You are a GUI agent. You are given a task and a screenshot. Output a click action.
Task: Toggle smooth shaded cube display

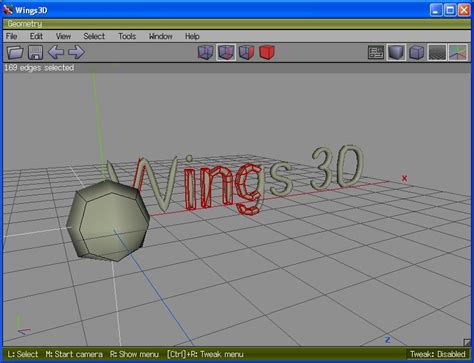396,52
